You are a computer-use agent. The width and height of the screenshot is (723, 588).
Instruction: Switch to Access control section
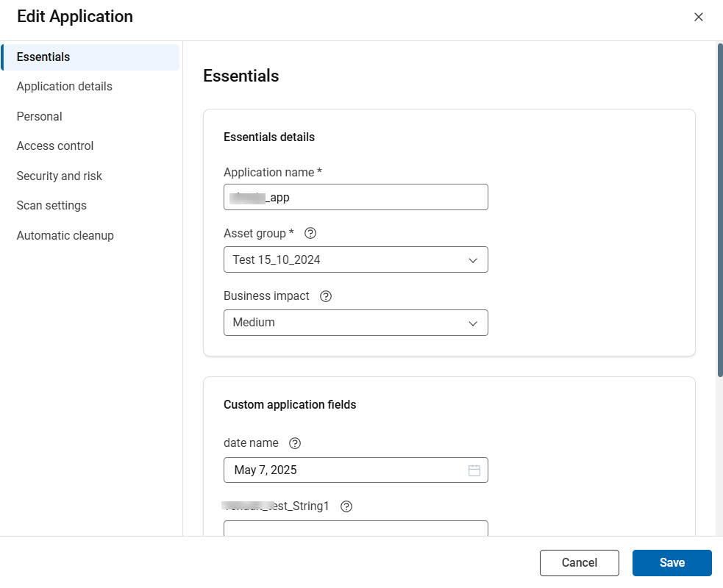55,146
